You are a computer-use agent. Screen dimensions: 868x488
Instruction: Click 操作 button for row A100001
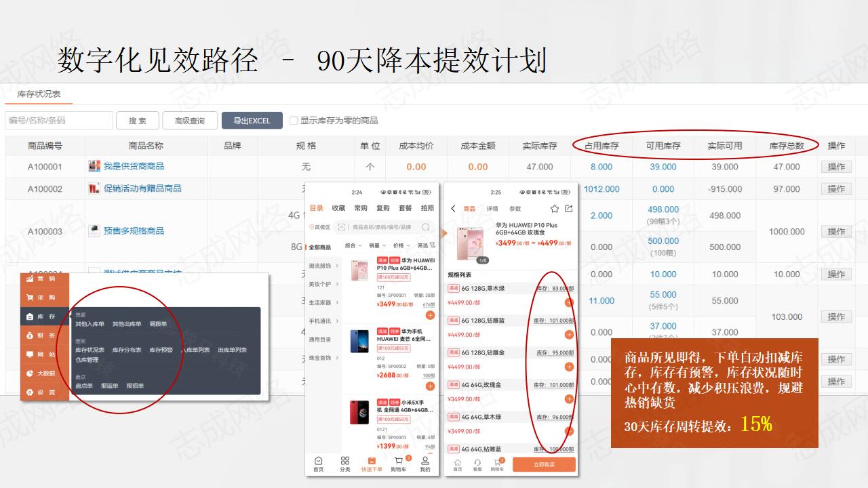(x=836, y=167)
